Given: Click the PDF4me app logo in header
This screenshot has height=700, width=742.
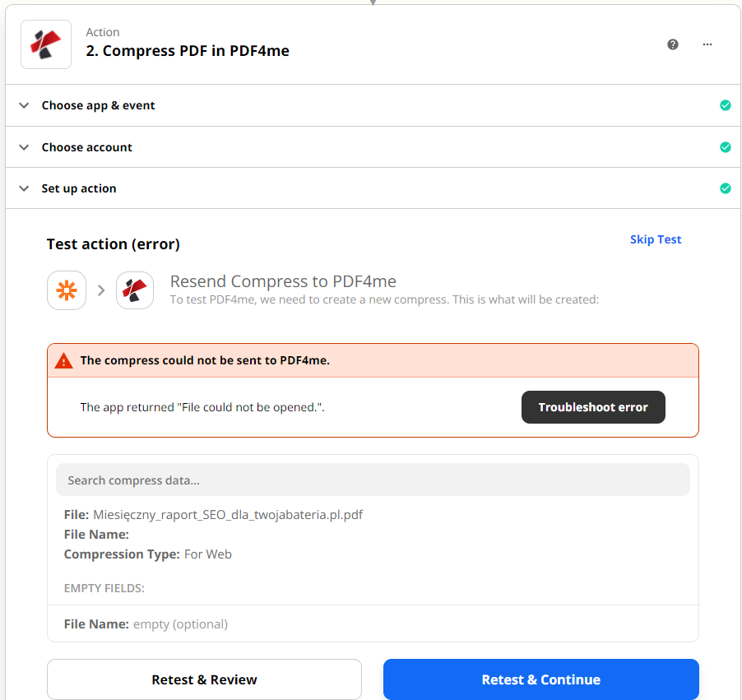Looking at the screenshot, I should coord(46,44).
